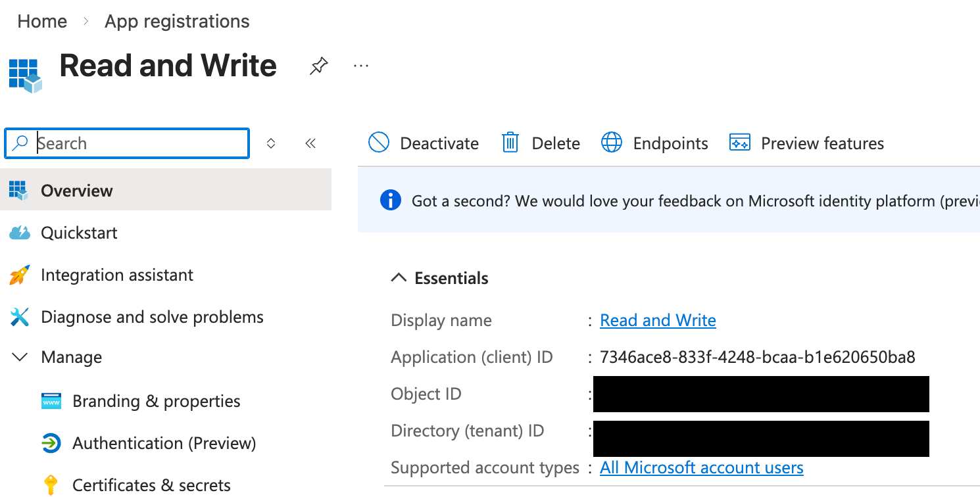Open All Microsoft account users link
The width and height of the screenshot is (980, 497).
pyautogui.click(x=701, y=467)
